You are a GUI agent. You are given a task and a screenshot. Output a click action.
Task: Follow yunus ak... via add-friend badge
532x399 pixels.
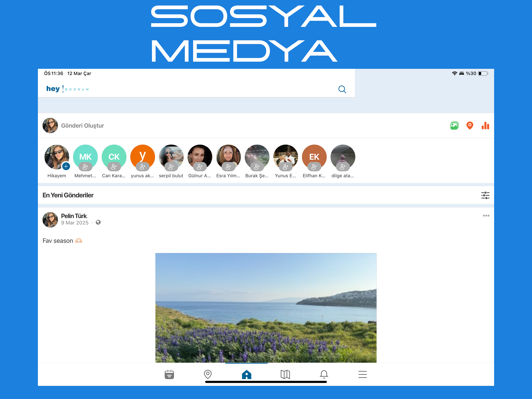(x=143, y=166)
